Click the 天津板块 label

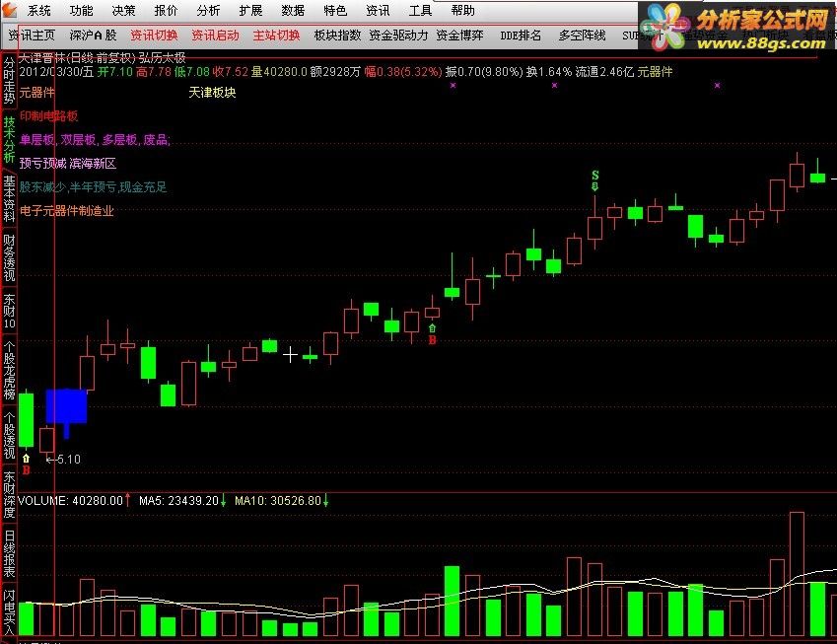tap(212, 93)
